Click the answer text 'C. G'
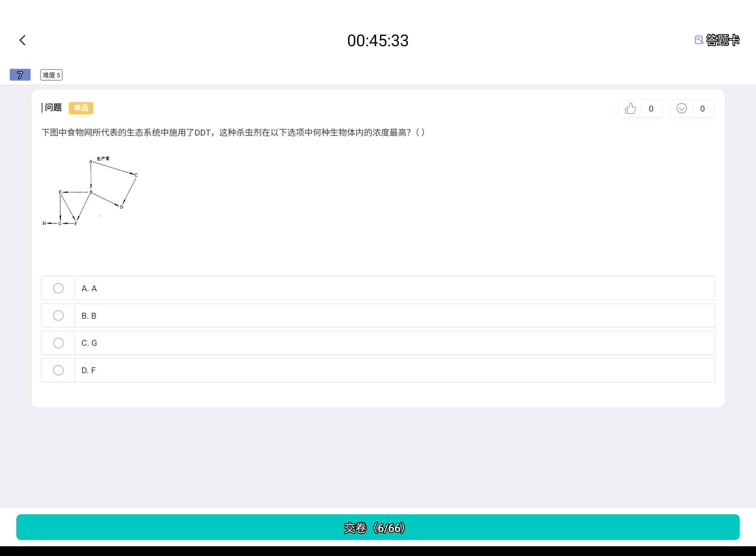The height and width of the screenshot is (556, 756). tap(89, 343)
